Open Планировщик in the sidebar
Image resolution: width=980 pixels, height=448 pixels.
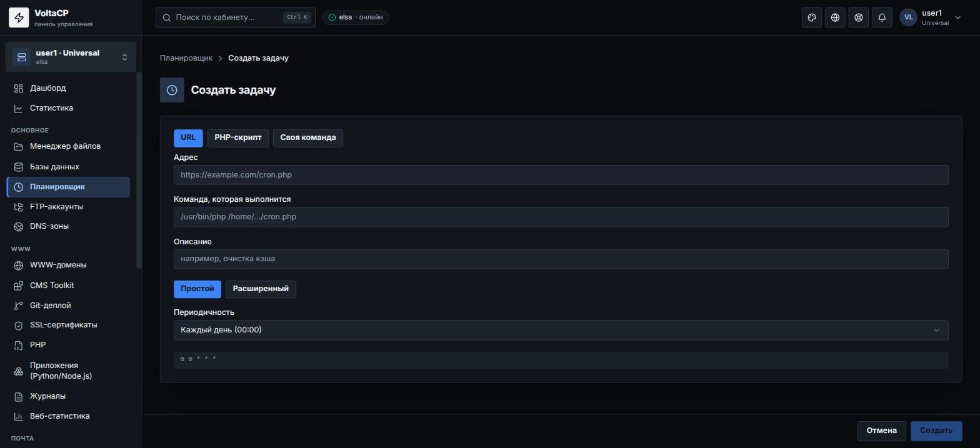pyautogui.click(x=68, y=187)
